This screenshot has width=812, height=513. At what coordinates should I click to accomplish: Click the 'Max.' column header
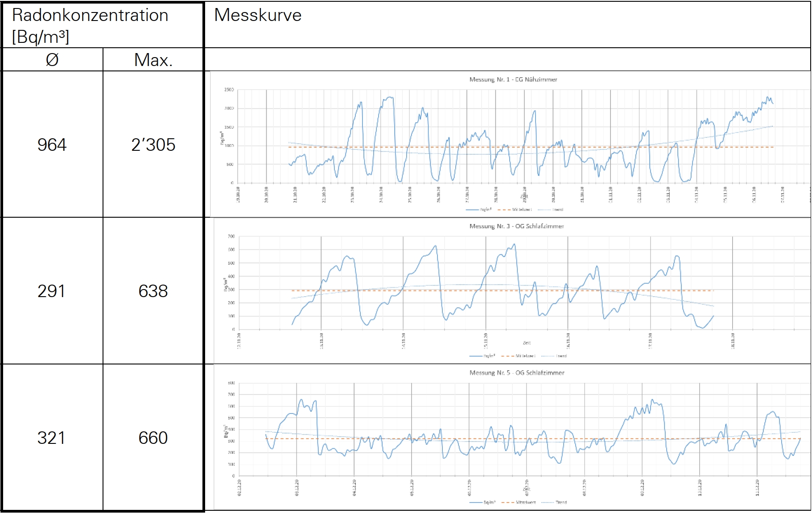pos(153,60)
